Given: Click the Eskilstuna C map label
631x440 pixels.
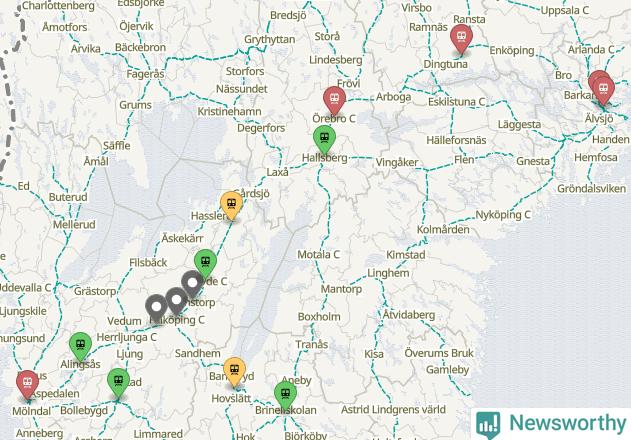Looking at the screenshot, I should 456,102.
